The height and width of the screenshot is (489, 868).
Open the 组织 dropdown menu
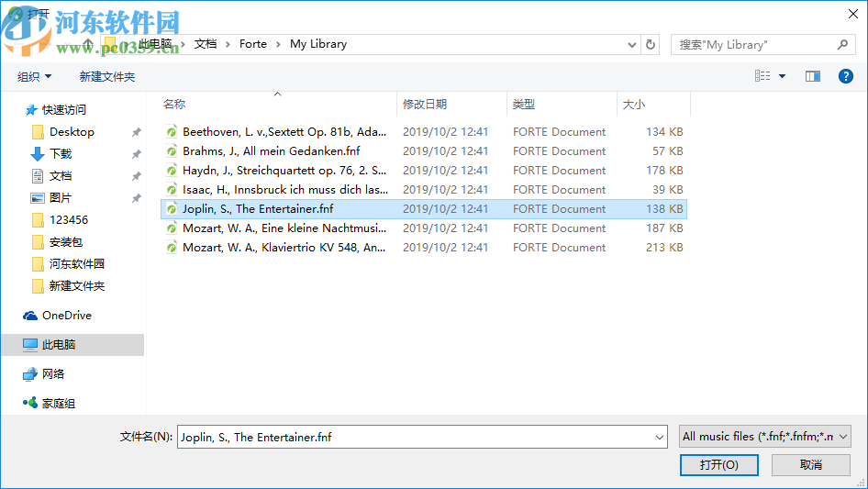coord(34,77)
